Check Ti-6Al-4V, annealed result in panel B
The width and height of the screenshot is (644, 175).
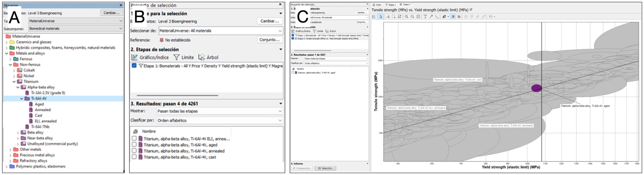click(134, 151)
